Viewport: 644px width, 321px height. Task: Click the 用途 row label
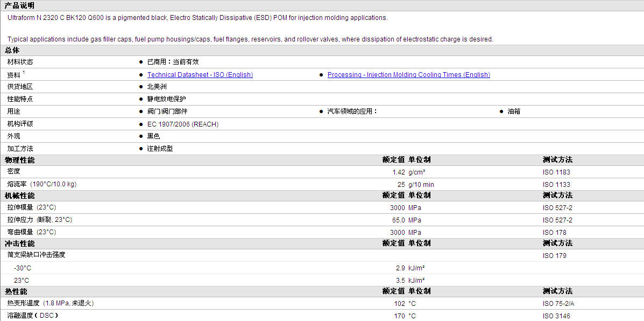coord(13,111)
